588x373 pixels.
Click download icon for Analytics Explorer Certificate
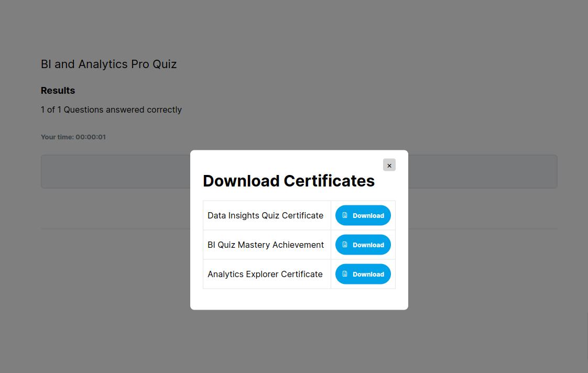click(345, 274)
